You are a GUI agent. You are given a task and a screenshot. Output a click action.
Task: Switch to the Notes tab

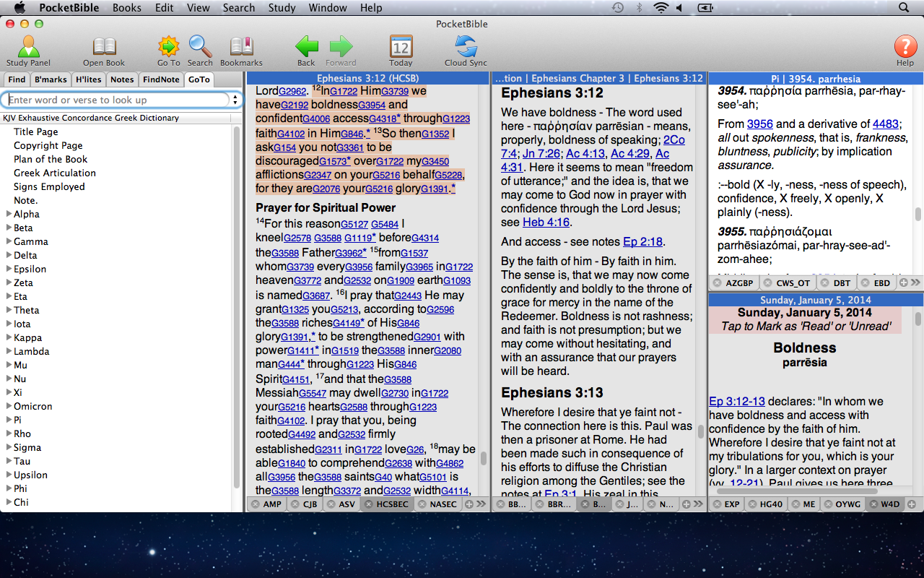(x=122, y=79)
